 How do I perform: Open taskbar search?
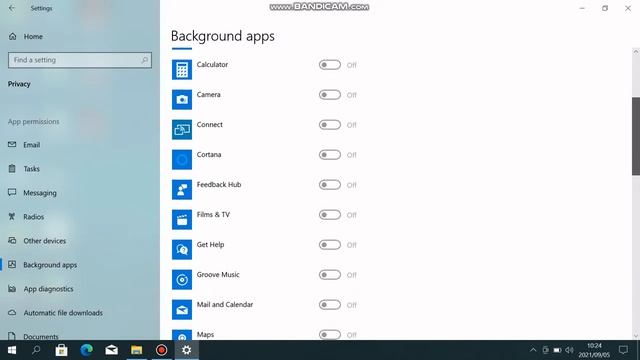pos(36,350)
